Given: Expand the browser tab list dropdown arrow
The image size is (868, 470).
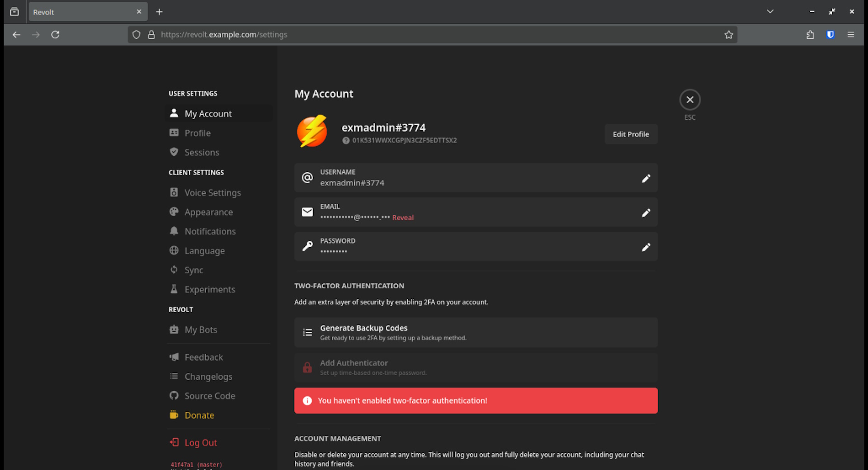Looking at the screenshot, I should pyautogui.click(x=770, y=12).
